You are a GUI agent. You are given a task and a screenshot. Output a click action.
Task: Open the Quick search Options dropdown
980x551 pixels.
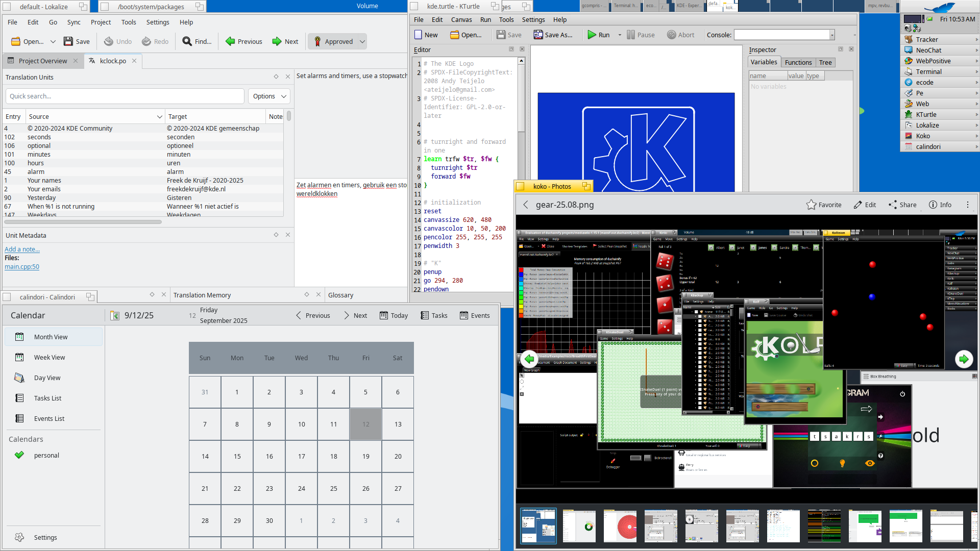pyautogui.click(x=269, y=96)
